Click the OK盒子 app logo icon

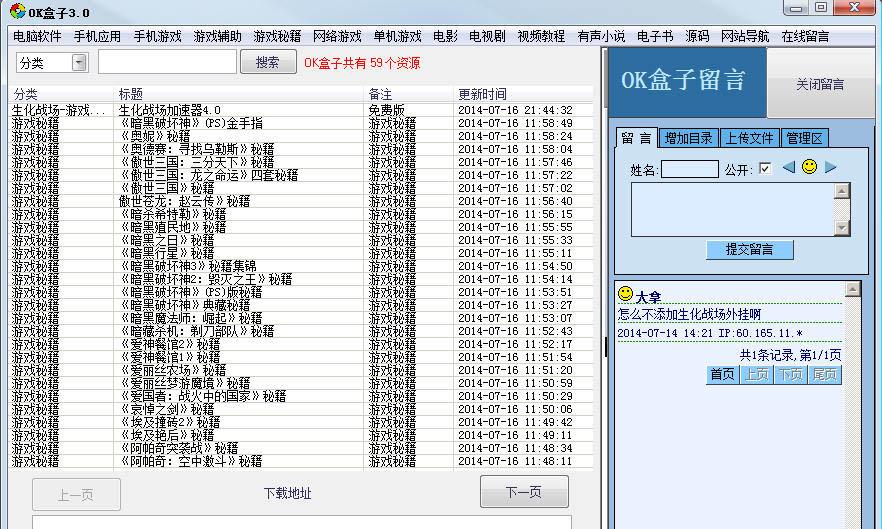[x=17, y=11]
